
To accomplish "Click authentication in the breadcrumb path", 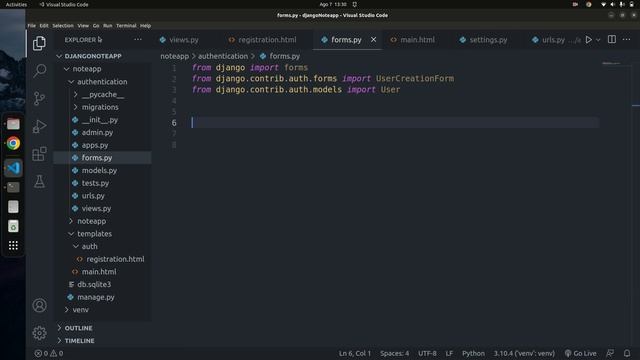I will point(223,56).
